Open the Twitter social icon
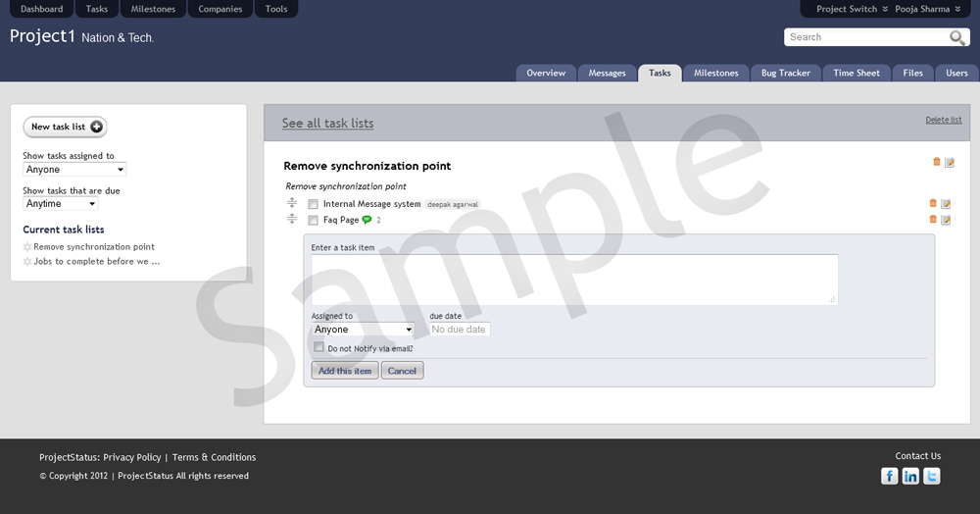 932,477
